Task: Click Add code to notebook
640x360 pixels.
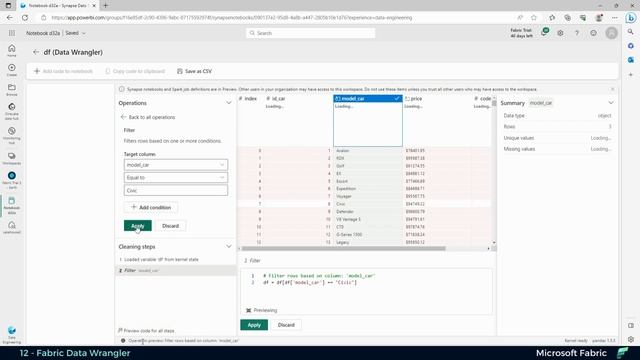Action: (63, 71)
